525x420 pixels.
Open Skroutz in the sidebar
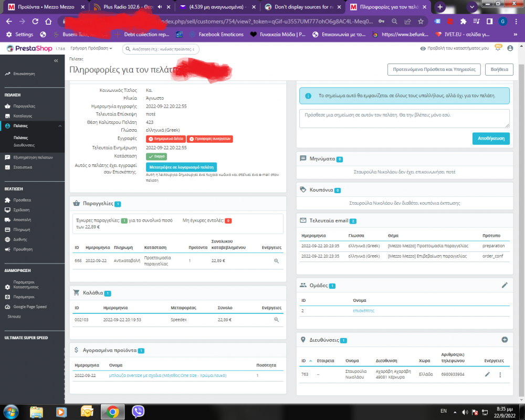tap(14, 317)
